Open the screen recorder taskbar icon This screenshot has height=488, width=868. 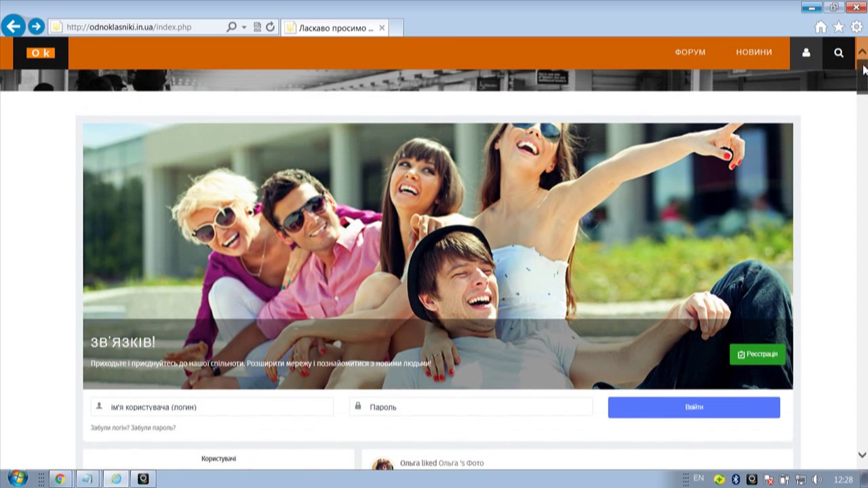pyautogui.click(x=143, y=479)
